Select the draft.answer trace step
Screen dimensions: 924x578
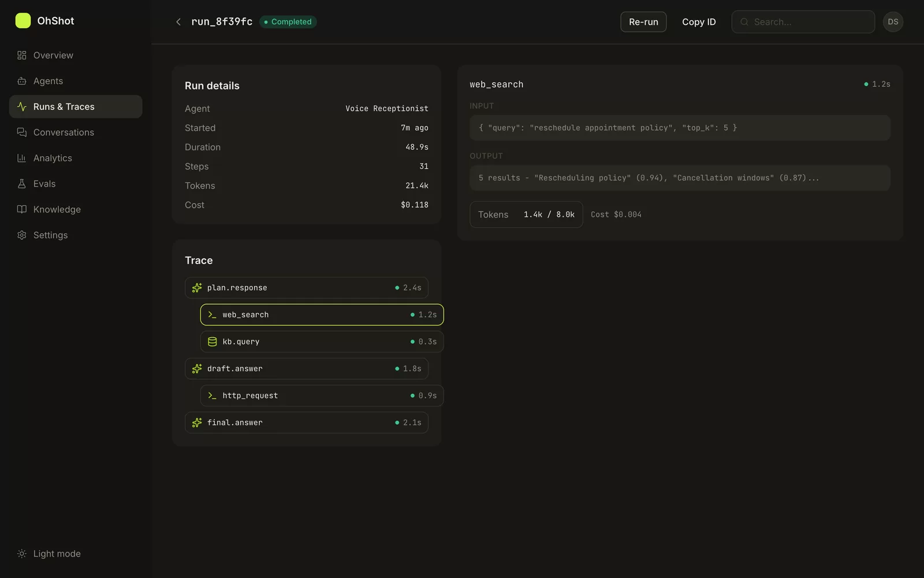pyautogui.click(x=307, y=369)
